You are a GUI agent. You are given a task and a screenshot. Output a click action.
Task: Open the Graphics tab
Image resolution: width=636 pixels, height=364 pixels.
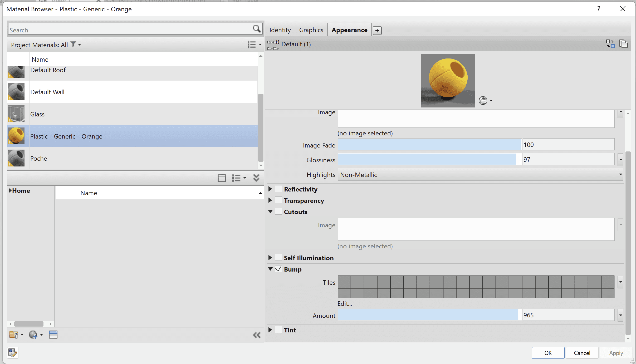[x=311, y=30]
